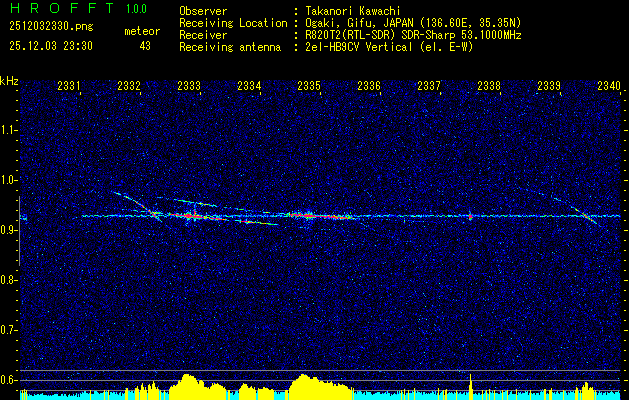Click the 2337 time axis marker
This screenshot has width=629, height=400.
(429, 85)
